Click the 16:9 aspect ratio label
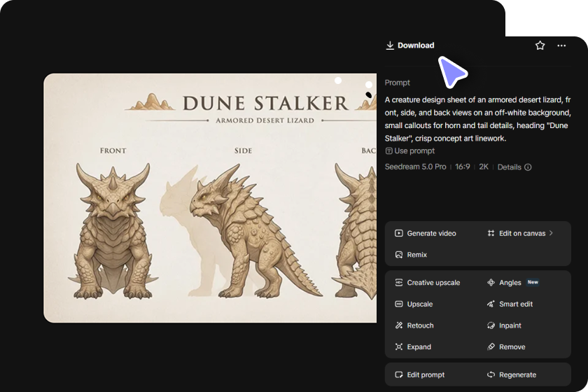The height and width of the screenshot is (392, 588). (463, 167)
